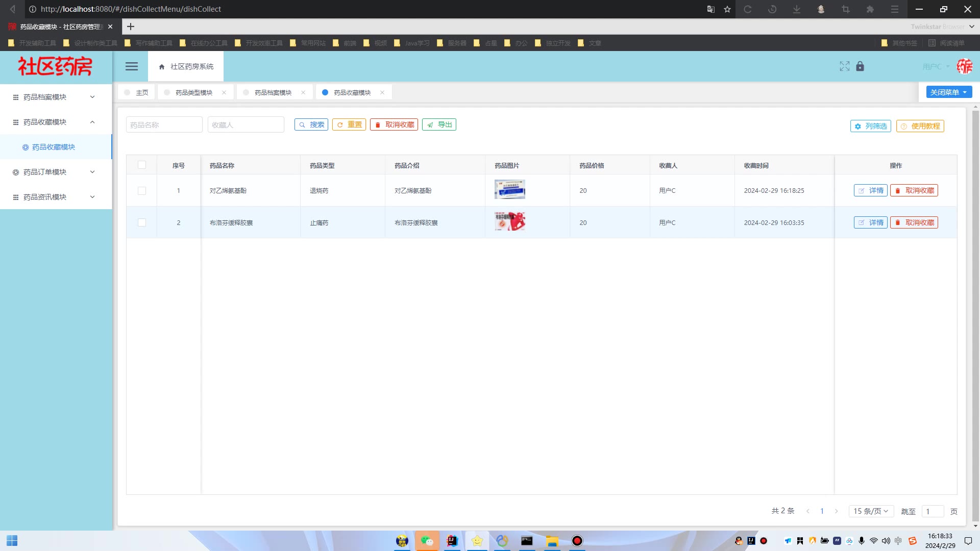Open the 用户C account dropdown
Screen dimensions: 980x551
pos(936,67)
